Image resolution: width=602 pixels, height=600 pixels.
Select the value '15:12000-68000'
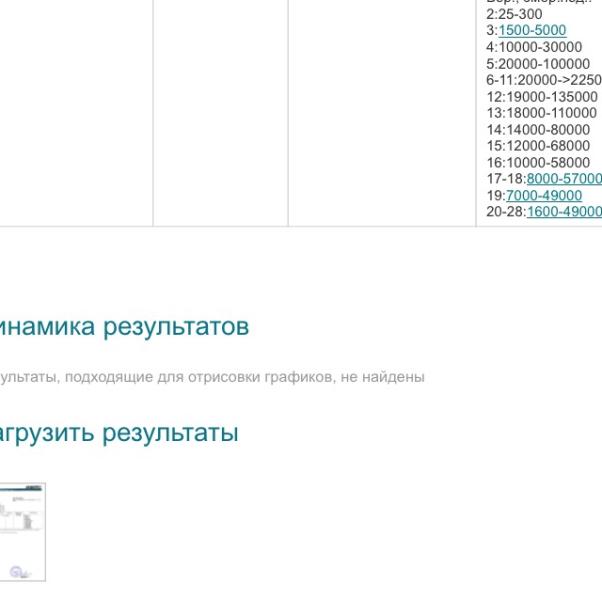pos(538,146)
